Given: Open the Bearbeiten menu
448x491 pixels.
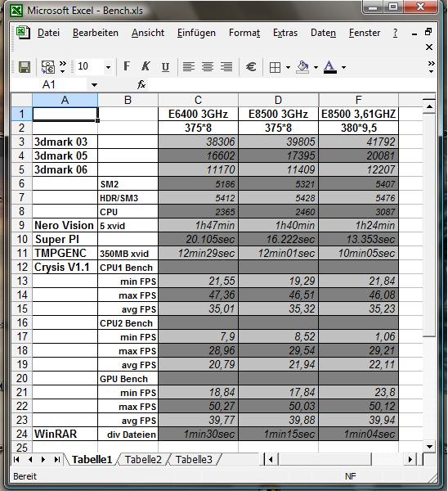Looking at the screenshot, I should tap(96, 33).
